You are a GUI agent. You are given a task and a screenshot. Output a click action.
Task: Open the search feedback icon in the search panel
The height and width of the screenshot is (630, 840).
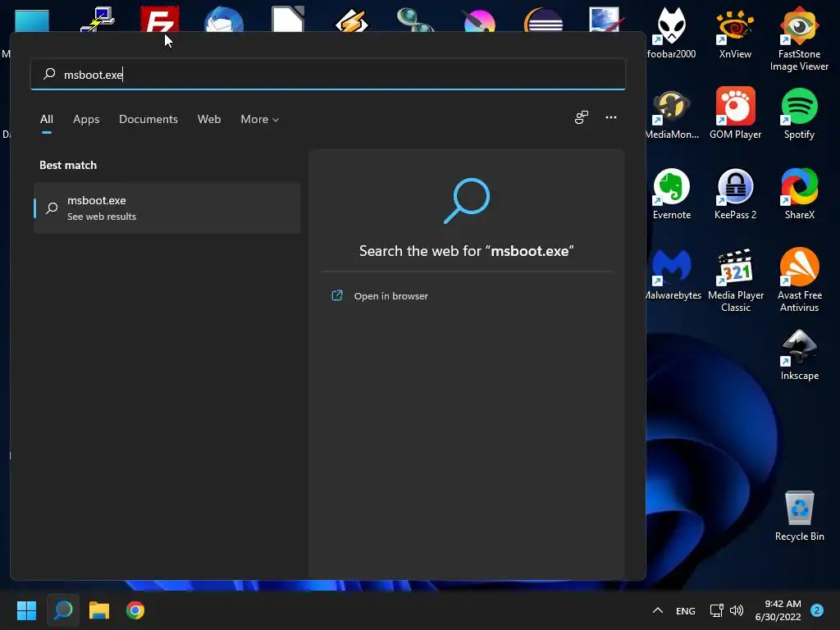[582, 117]
